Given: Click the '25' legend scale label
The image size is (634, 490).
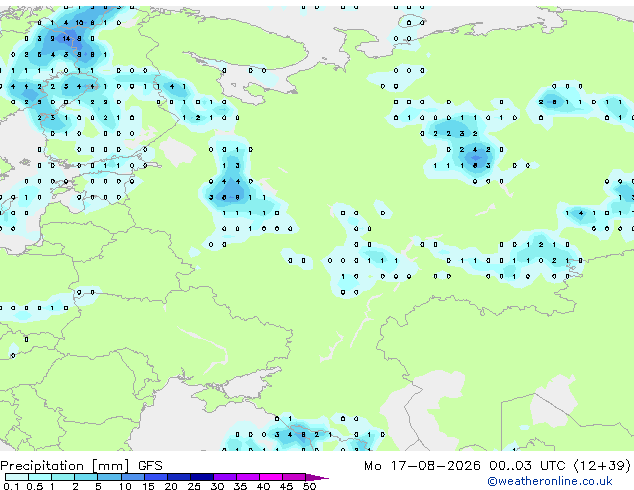Looking at the screenshot, I should click(194, 486).
